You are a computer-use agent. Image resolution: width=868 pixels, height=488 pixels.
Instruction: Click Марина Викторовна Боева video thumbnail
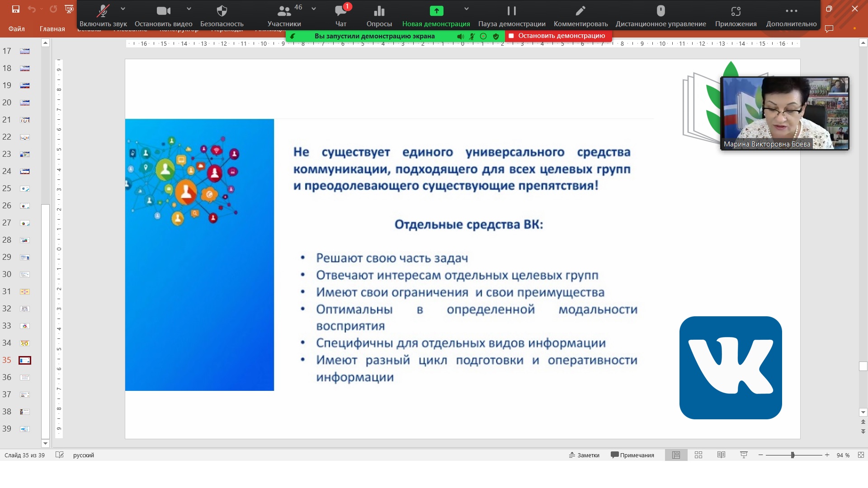pos(785,113)
